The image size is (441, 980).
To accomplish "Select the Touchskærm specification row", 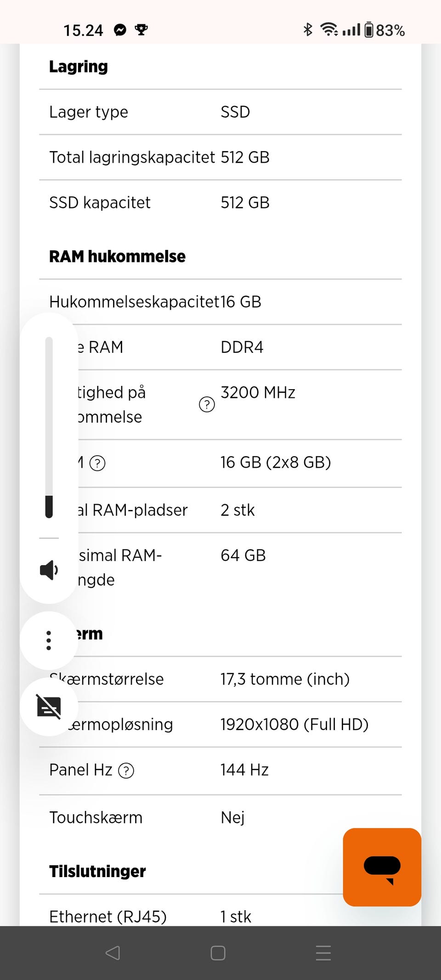I will (x=220, y=817).
